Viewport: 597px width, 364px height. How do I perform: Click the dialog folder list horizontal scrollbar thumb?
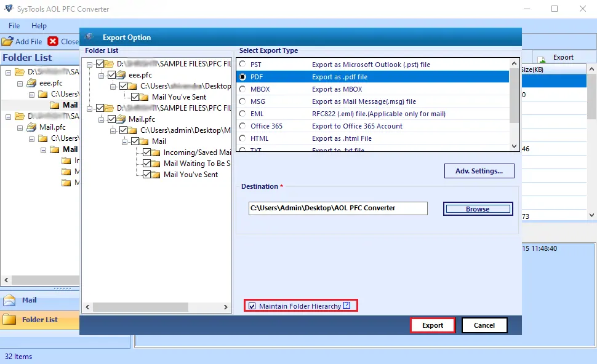(x=140, y=307)
